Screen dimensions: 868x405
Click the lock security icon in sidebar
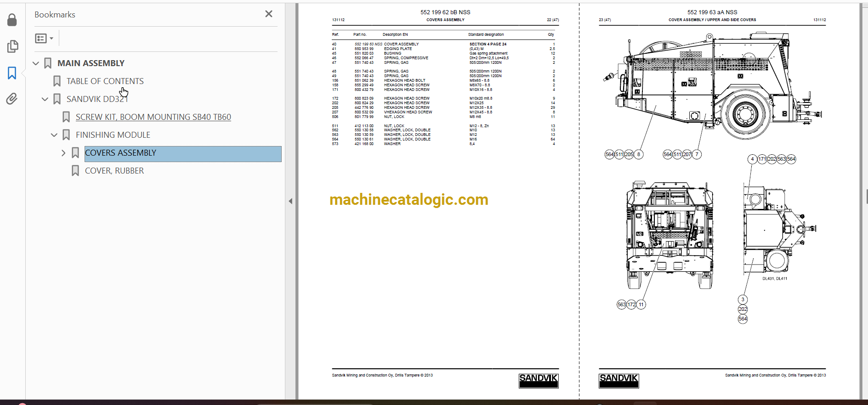(x=12, y=19)
